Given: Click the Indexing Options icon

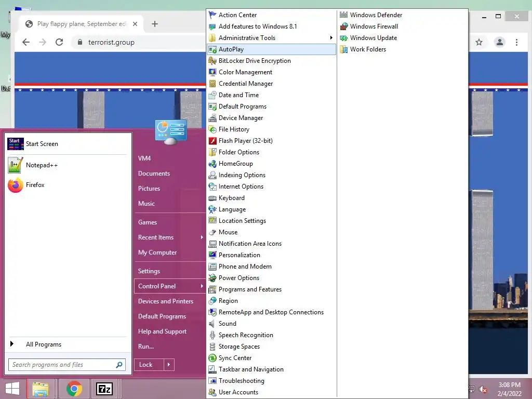Looking at the screenshot, I should pos(212,175).
